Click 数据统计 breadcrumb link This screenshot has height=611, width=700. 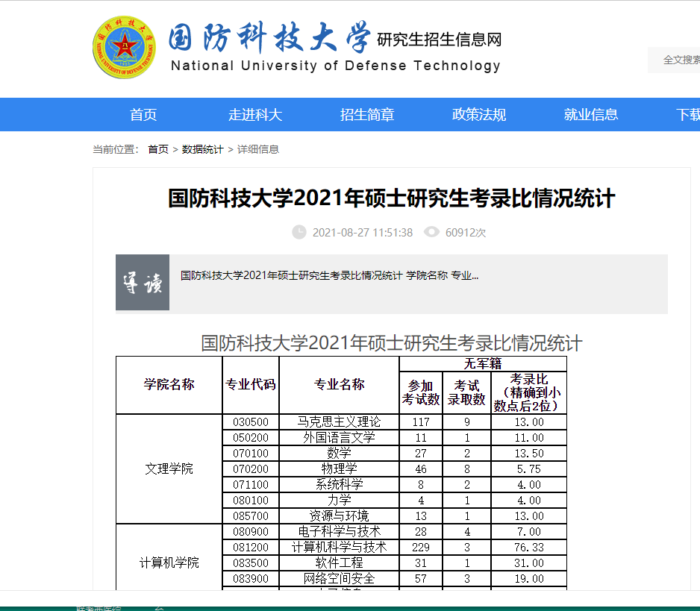click(x=202, y=149)
